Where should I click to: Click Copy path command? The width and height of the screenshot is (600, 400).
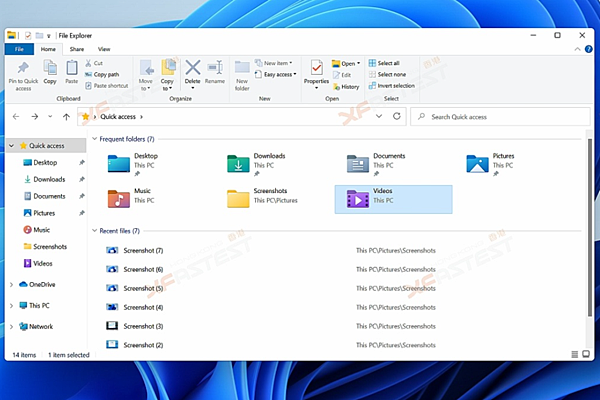coord(102,74)
